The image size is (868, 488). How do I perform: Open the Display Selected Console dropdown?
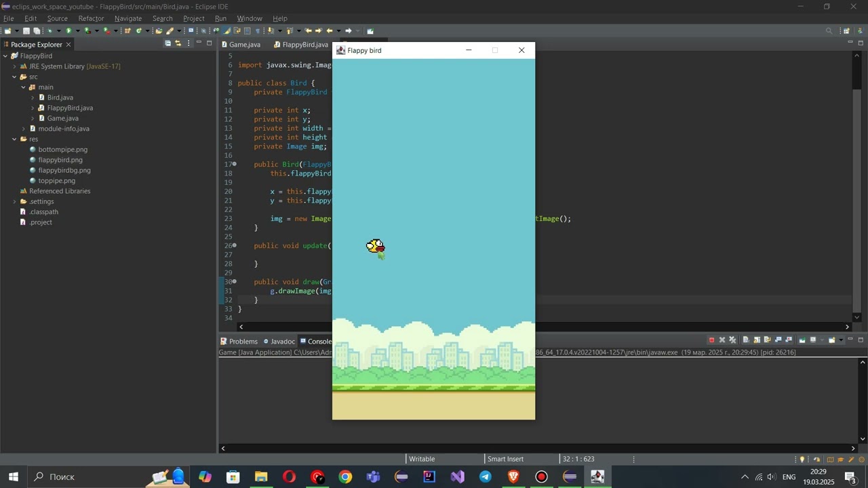[822, 340]
